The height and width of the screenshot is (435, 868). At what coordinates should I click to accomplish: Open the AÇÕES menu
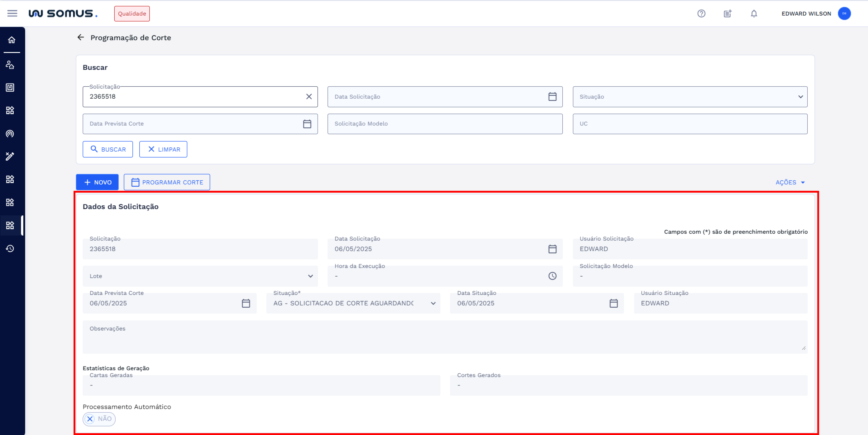click(x=790, y=183)
